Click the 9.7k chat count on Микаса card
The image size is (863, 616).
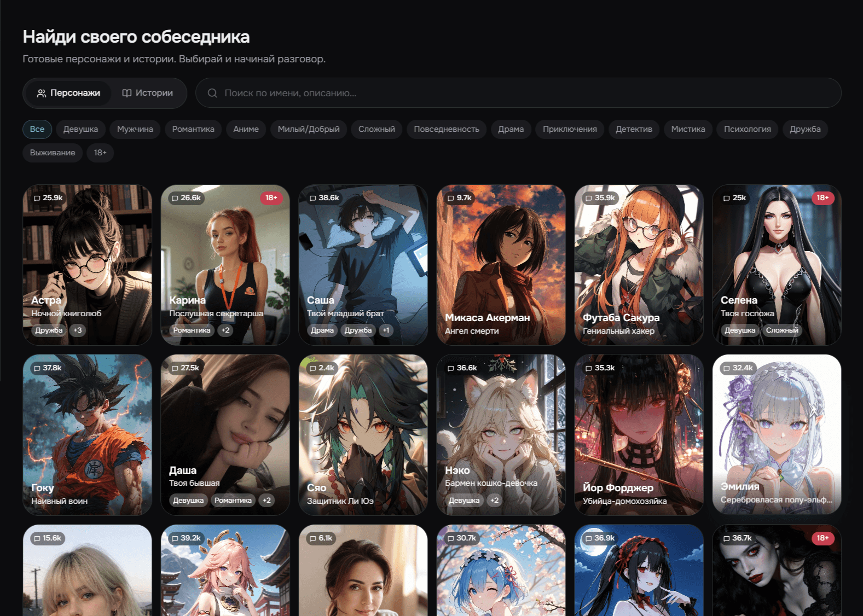point(460,198)
